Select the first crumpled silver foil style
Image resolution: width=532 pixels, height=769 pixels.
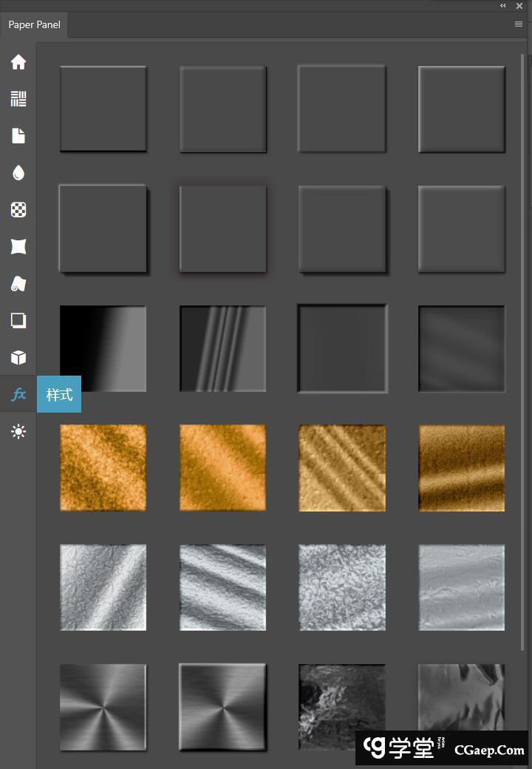tap(103, 588)
